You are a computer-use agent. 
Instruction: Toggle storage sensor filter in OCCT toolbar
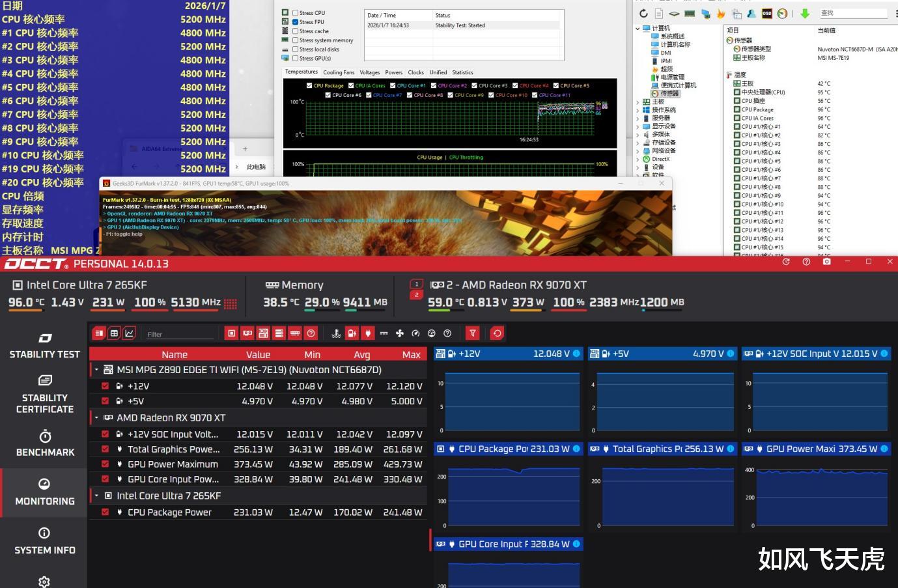pyautogui.click(x=279, y=333)
